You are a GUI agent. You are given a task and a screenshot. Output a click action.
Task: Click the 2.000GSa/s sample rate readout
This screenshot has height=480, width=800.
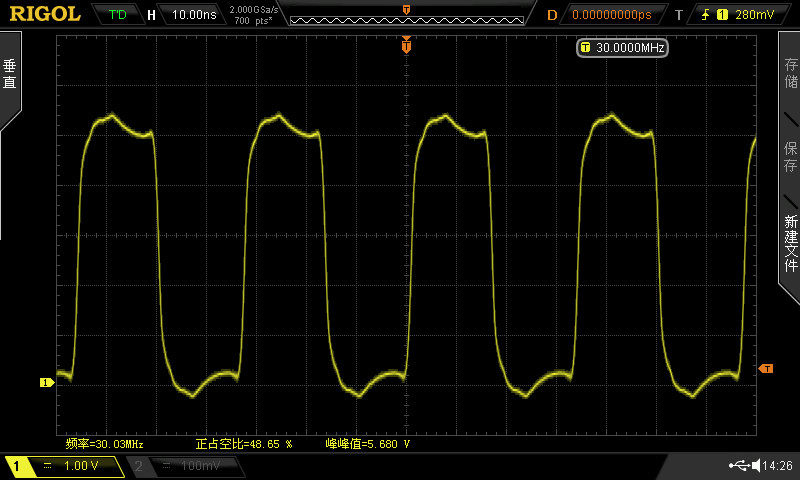pos(254,10)
